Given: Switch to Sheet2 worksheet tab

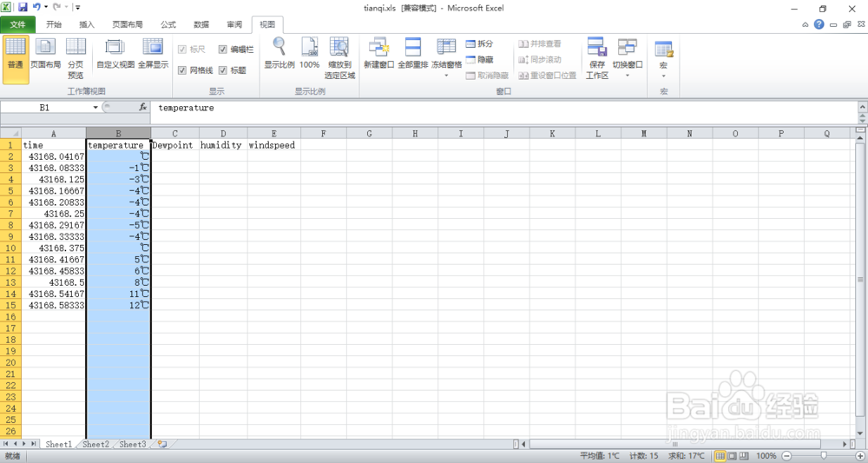Looking at the screenshot, I should coord(95,444).
